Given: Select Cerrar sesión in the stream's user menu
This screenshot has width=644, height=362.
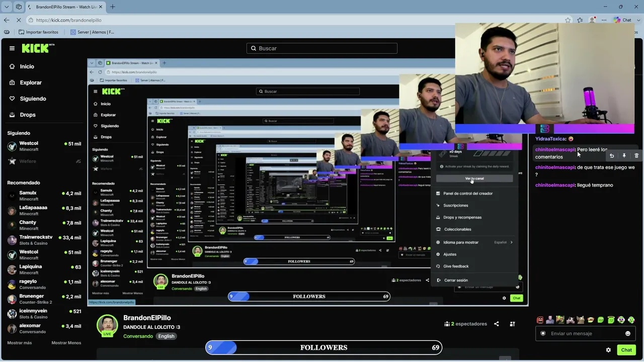Looking at the screenshot, I should 452,281.
